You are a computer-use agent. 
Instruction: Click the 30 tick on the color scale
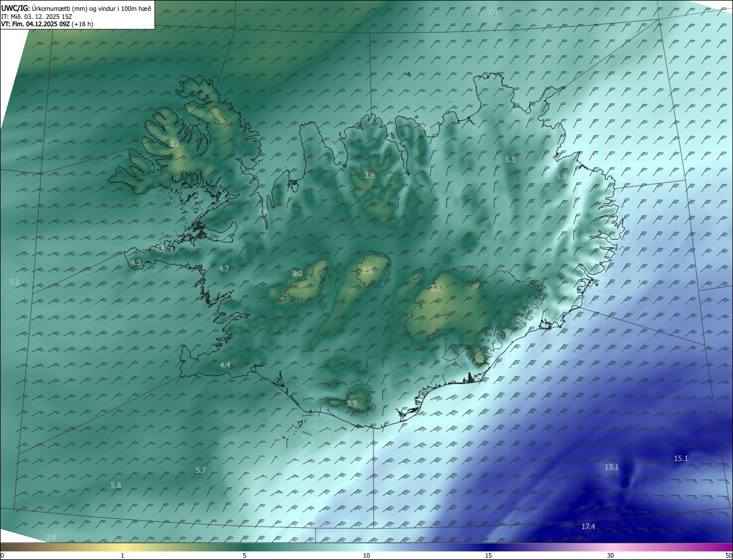pyautogui.click(x=610, y=555)
